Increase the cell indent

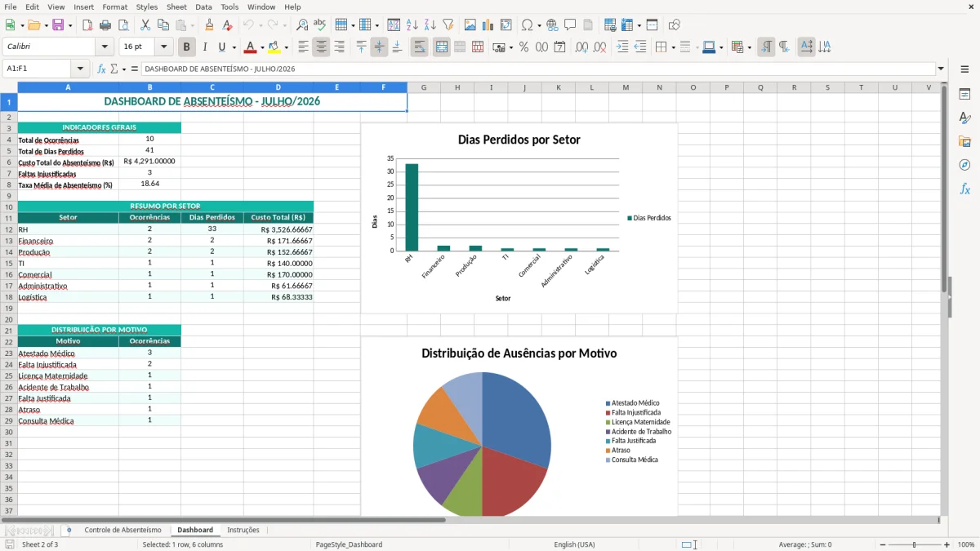[622, 47]
